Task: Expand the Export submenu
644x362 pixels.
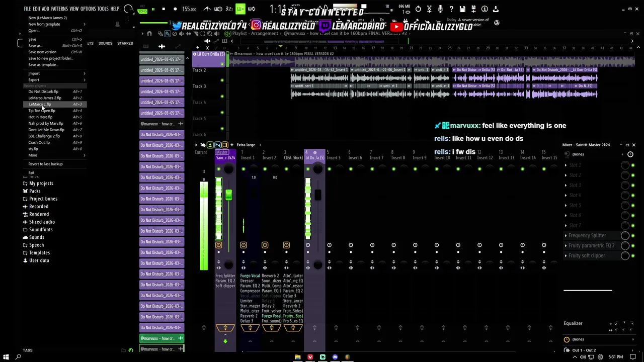Action: (55, 79)
